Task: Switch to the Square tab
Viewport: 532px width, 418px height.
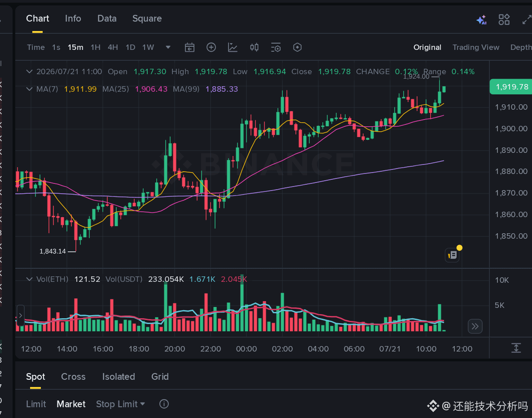Action: point(147,18)
